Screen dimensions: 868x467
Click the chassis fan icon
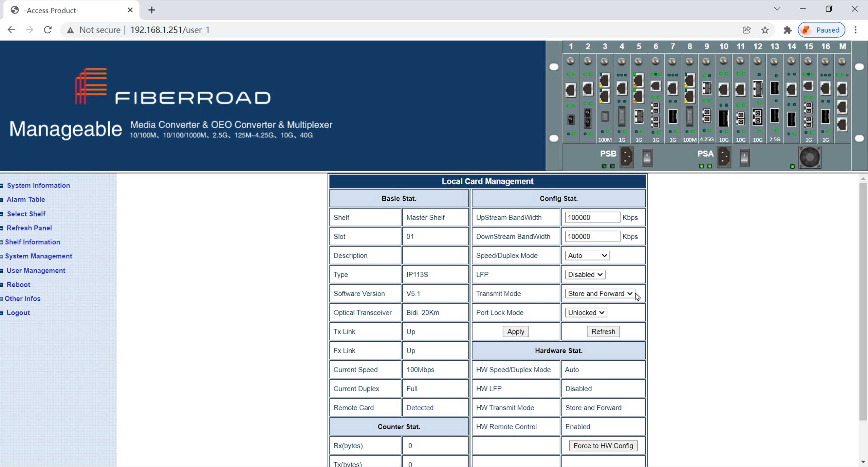[x=810, y=157]
